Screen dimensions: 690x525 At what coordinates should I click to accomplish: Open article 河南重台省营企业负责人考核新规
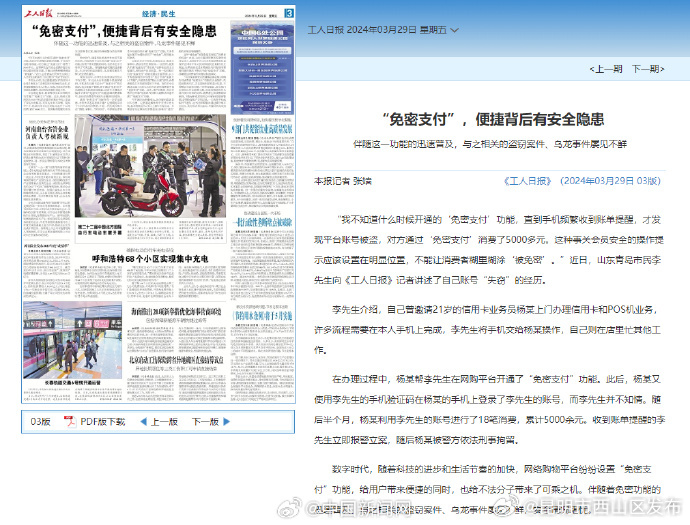point(47,132)
